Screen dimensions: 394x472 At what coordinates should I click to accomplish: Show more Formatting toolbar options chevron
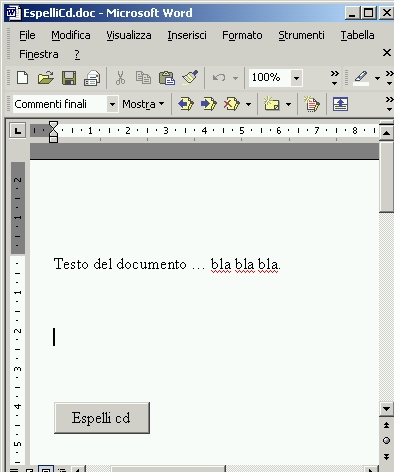[389, 78]
